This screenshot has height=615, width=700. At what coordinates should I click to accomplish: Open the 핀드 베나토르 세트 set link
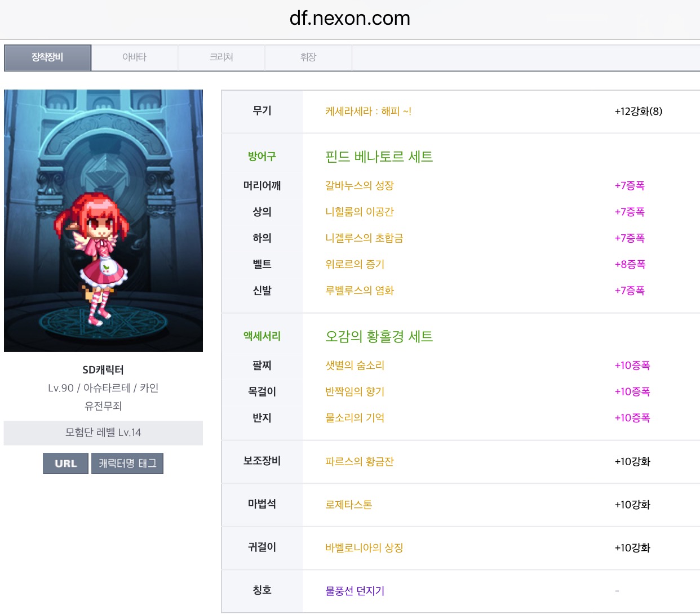tap(379, 157)
